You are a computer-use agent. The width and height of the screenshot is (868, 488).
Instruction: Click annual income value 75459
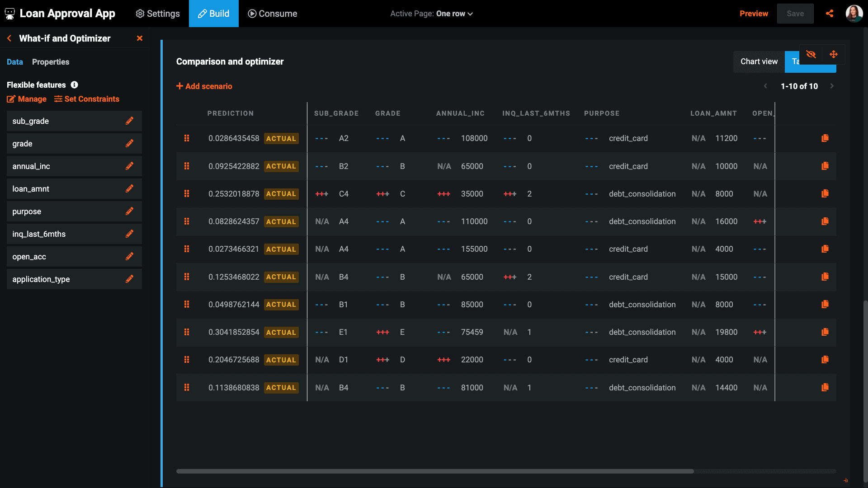click(x=472, y=332)
